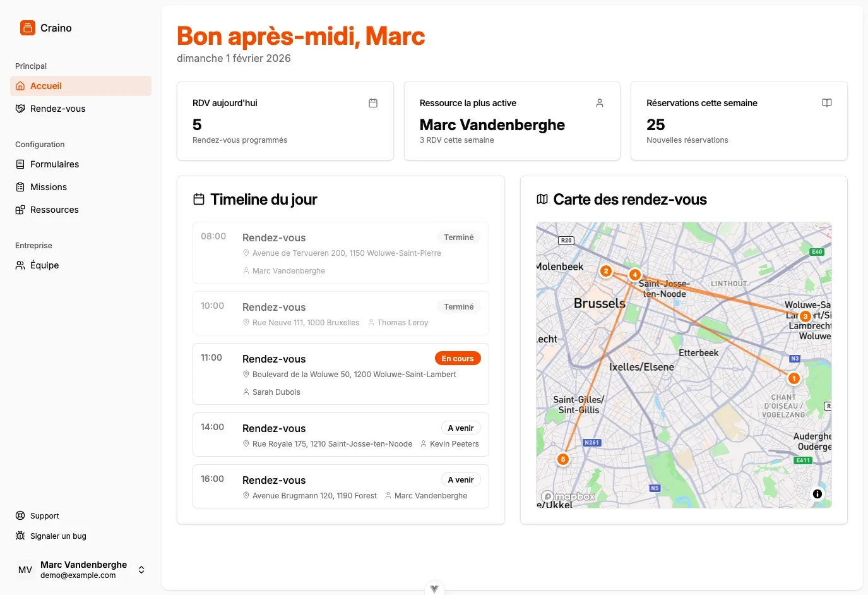
Task: Open the Équipe menu entry
Action: [x=44, y=265]
